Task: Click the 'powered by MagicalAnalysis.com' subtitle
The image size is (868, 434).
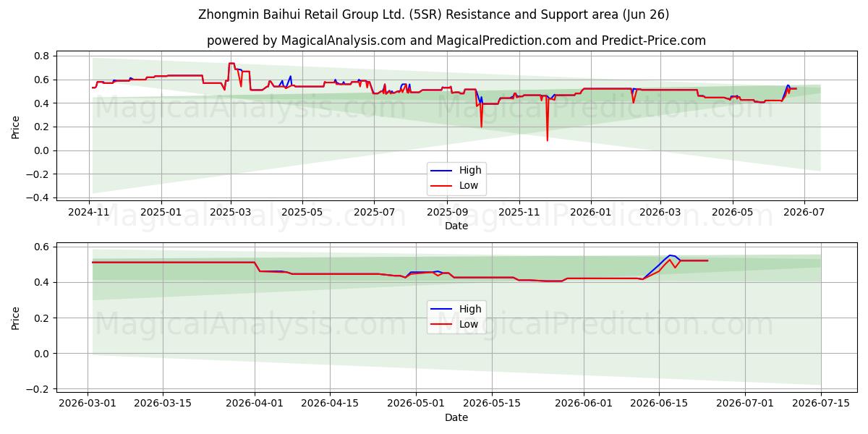Action: [x=456, y=41]
